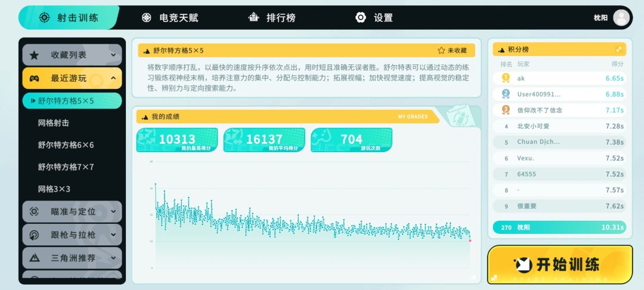Select leaderboard row 北安小可爱
This screenshot has height=290, width=644.
point(559,126)
